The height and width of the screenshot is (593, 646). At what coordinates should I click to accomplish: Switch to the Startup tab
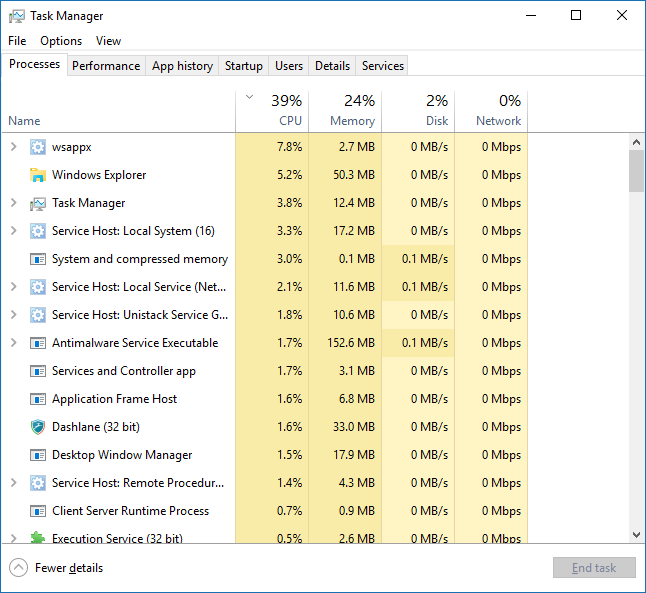(243, 66)
